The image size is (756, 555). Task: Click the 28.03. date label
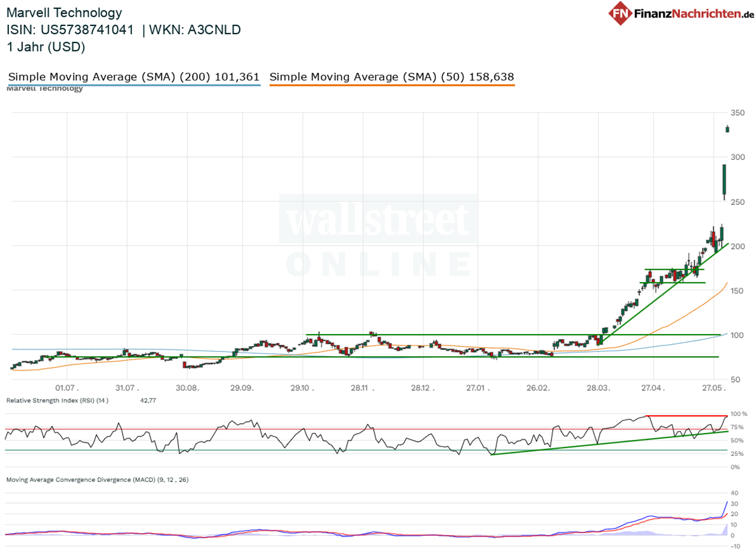[598, 389]
